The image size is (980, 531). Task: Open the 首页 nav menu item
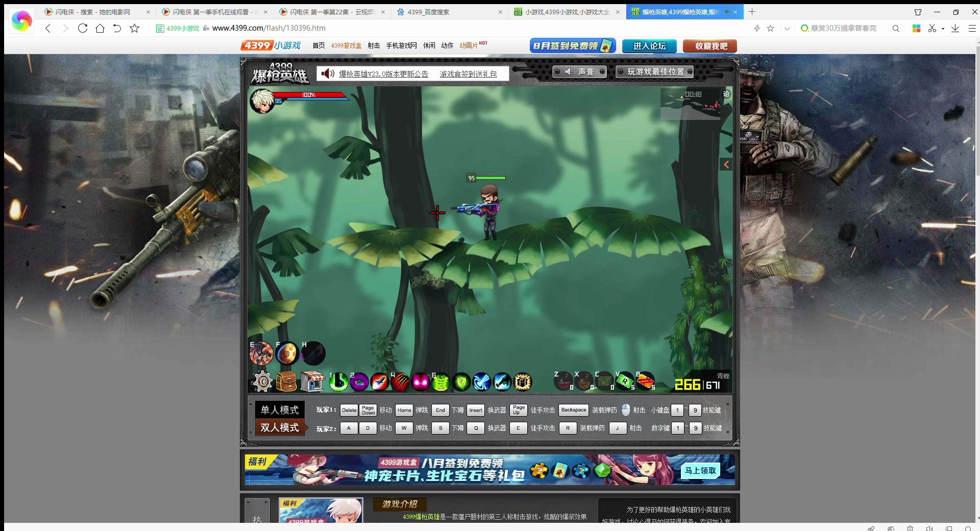click(x=318, y=45)
